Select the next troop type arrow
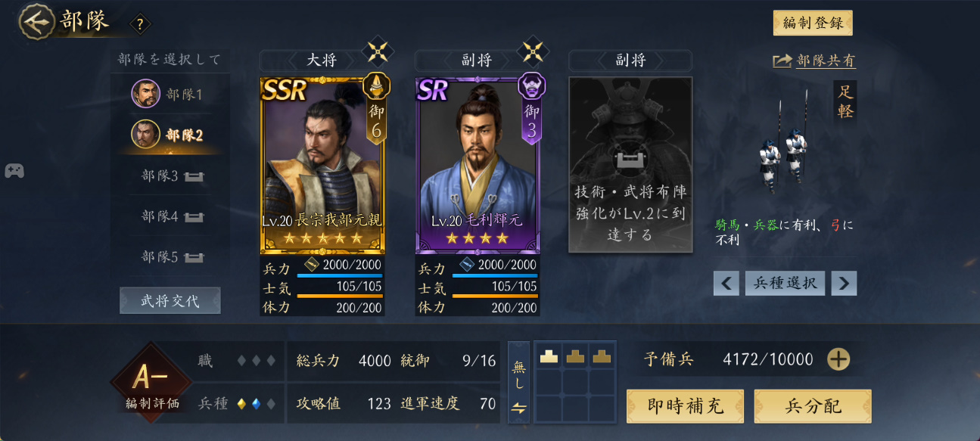The image size is (980, 441). (844, 284)
